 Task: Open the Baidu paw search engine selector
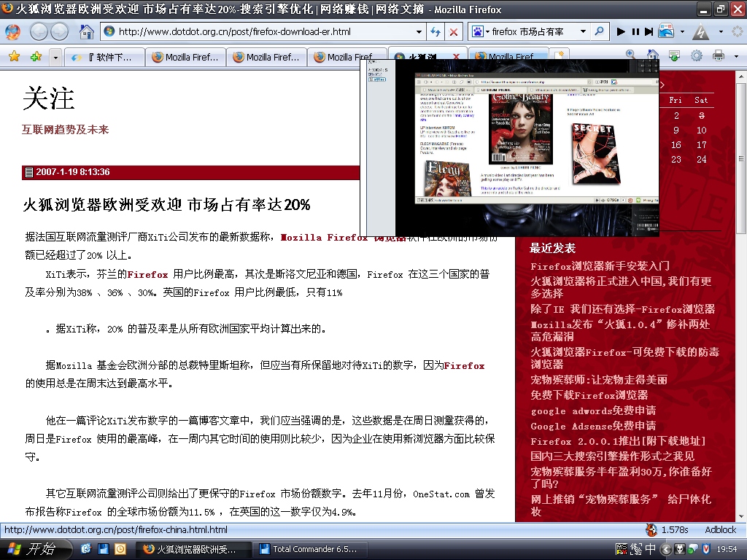(480, 32)
